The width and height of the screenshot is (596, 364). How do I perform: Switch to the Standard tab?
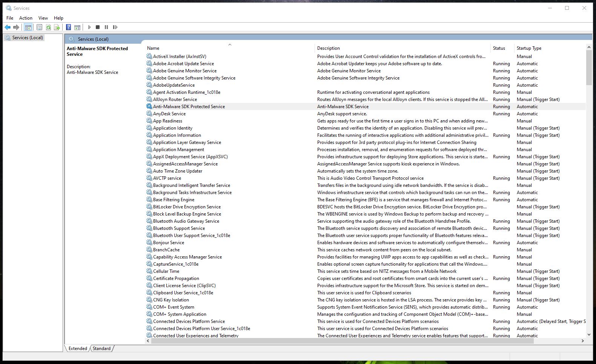click(101, 349)
